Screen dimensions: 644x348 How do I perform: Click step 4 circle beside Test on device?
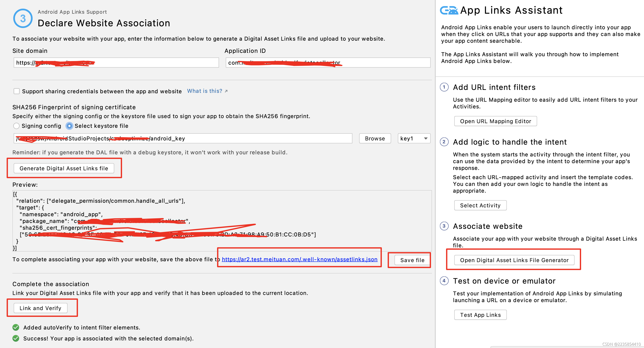tap(444, 281)
